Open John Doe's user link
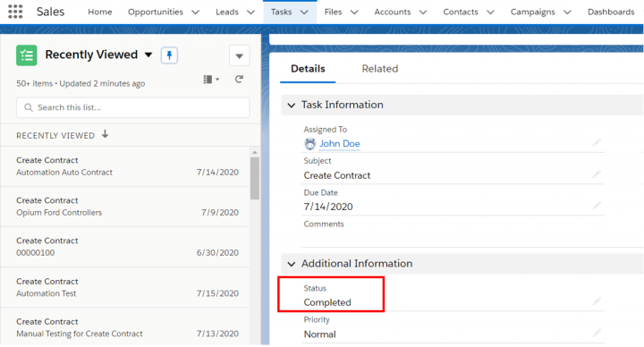 340,144
